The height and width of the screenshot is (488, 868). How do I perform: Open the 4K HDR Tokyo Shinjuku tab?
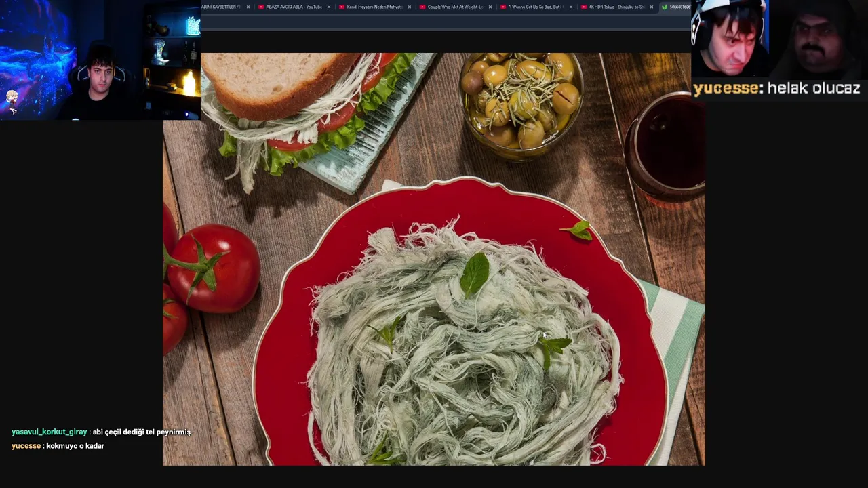[x=616, y=7]
